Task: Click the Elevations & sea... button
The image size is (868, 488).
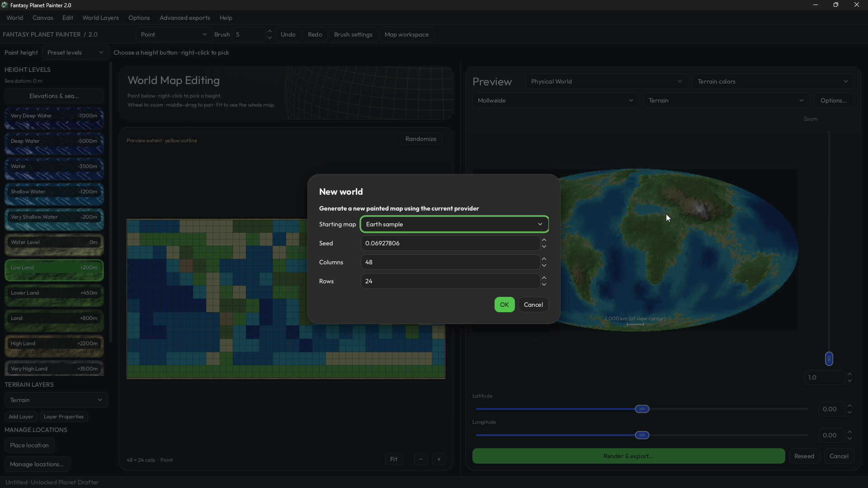Action: pos(54,96)
